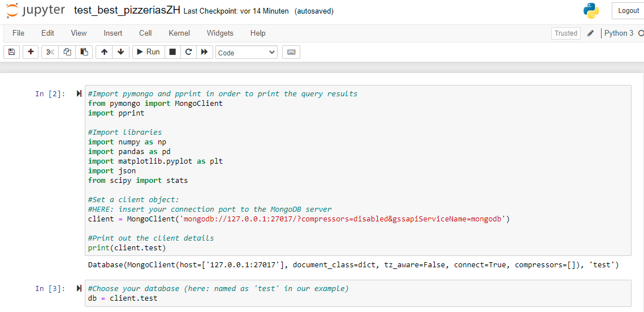Image resolution: width=644 pixels, height=312 pixels.
Task: Interrupt the kernel with stop icon
Action: (x=172, y=52)
